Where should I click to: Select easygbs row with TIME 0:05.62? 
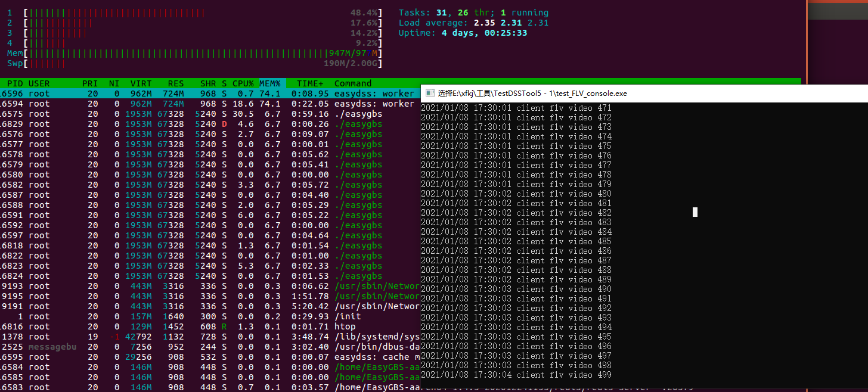(210, 154)
